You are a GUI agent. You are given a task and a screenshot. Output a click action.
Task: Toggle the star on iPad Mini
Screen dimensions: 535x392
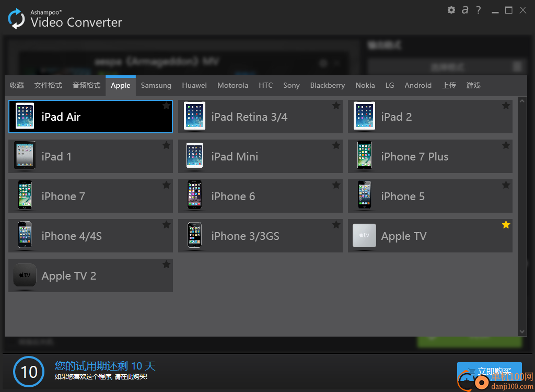336,145
